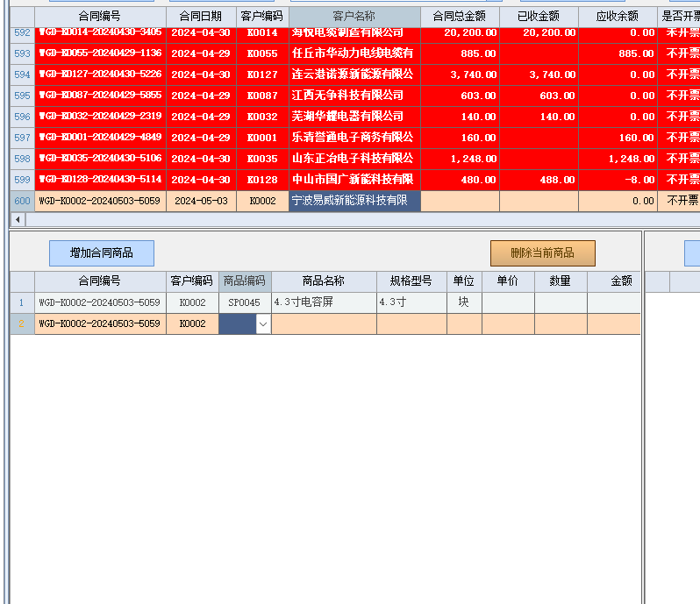Click customer code K0001
Image resolution: width=700 pixels, height=604 pixels.
(x=262, y=138)
